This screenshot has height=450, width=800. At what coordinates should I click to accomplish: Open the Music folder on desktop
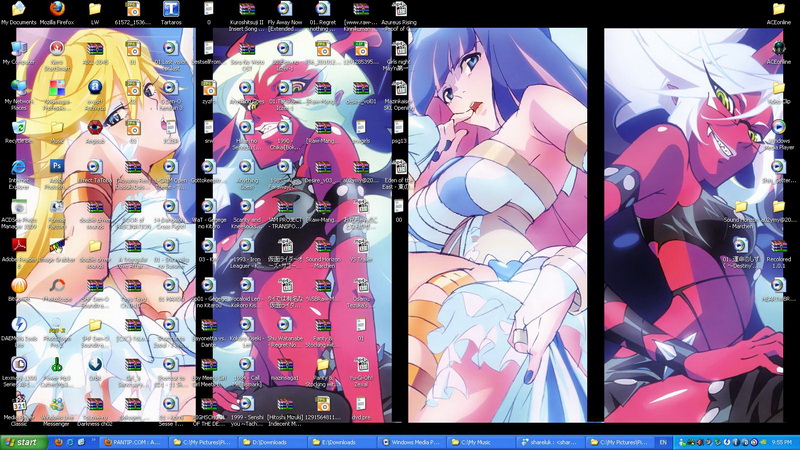57,132
